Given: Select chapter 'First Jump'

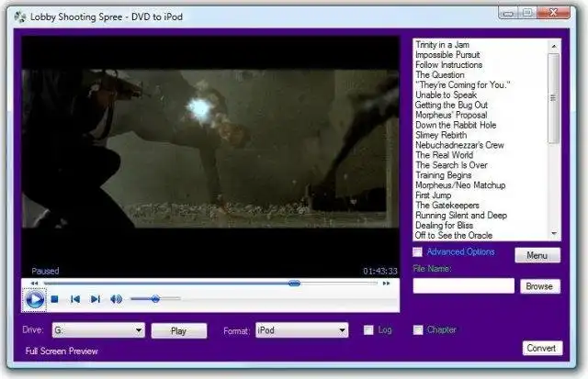Looking at the screenshot, I should click(x=434, y=195).
